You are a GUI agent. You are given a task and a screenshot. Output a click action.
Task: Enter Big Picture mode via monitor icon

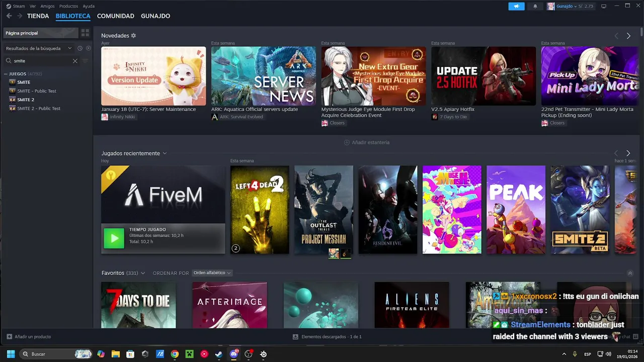click(x=604, y=6)
